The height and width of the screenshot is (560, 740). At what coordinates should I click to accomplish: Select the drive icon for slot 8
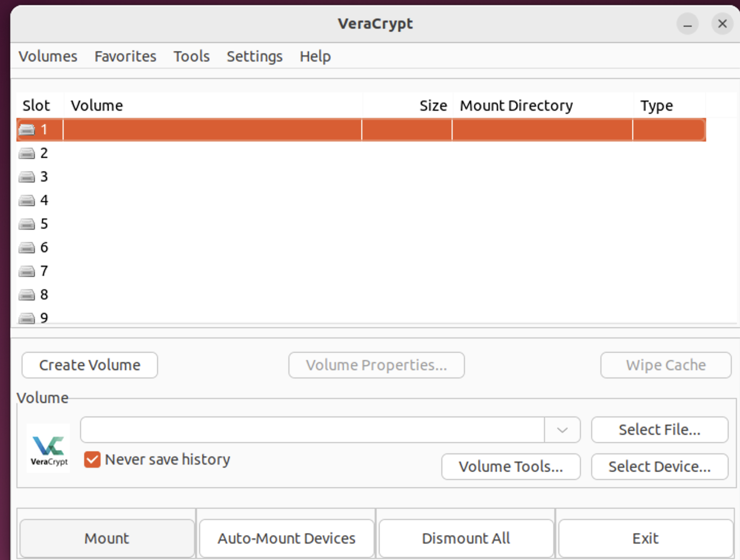[x=27, y=295]
